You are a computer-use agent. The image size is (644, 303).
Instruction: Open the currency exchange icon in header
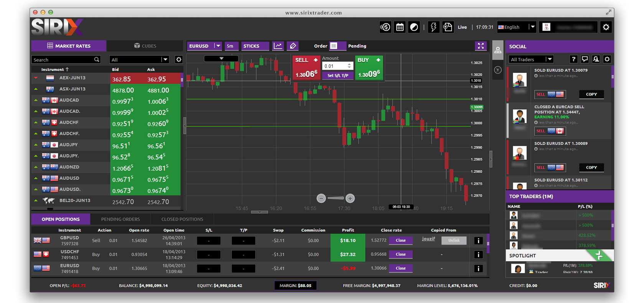coord(385,27)
